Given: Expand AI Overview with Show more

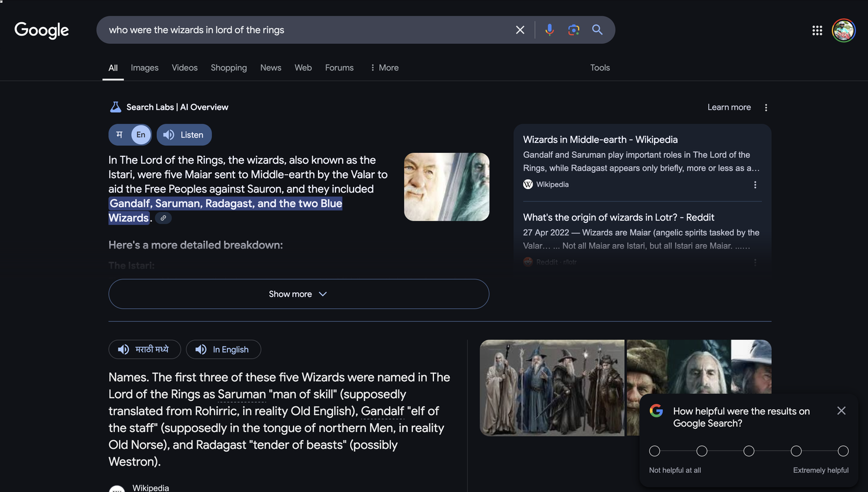Looking at the screenshot, I should tap(299, 294).
